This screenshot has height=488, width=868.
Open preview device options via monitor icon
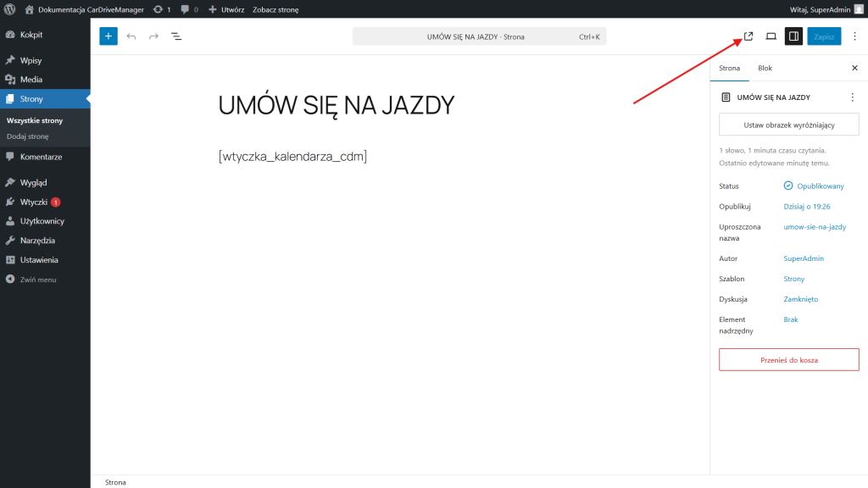coord(771,36)
